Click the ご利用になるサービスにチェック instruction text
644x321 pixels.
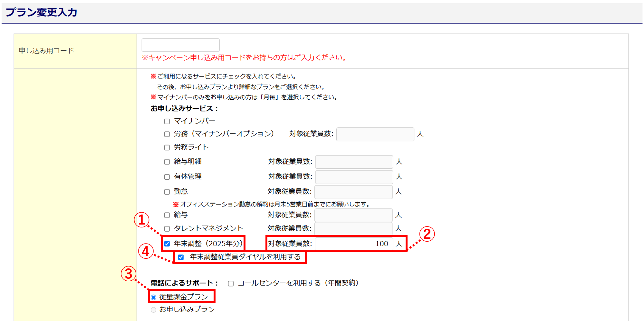point(224,76)
